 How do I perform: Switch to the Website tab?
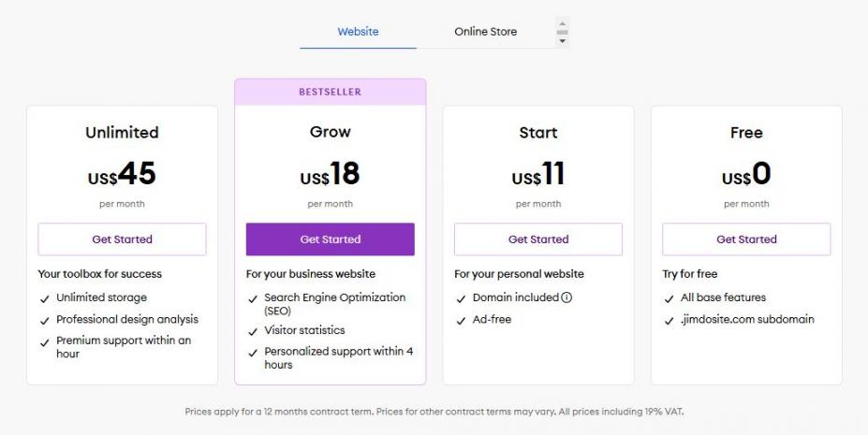(x=358, y=32)
